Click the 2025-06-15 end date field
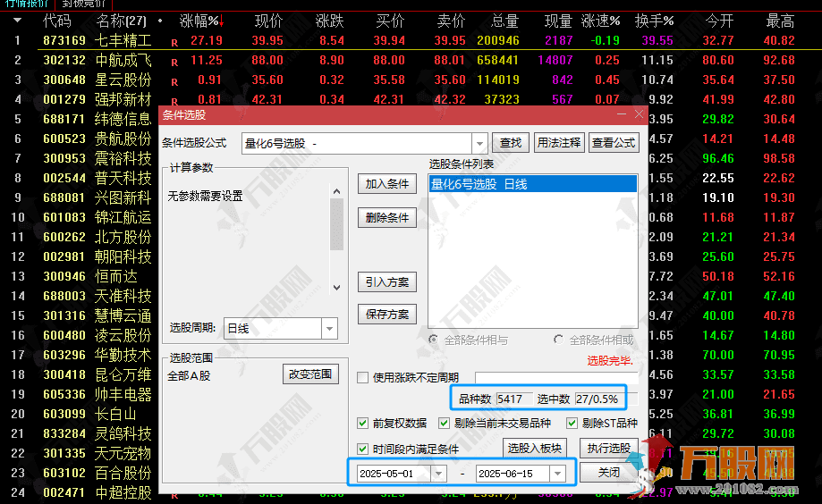The width and height of the screenshot is (822, 504). tap(513, 474)
